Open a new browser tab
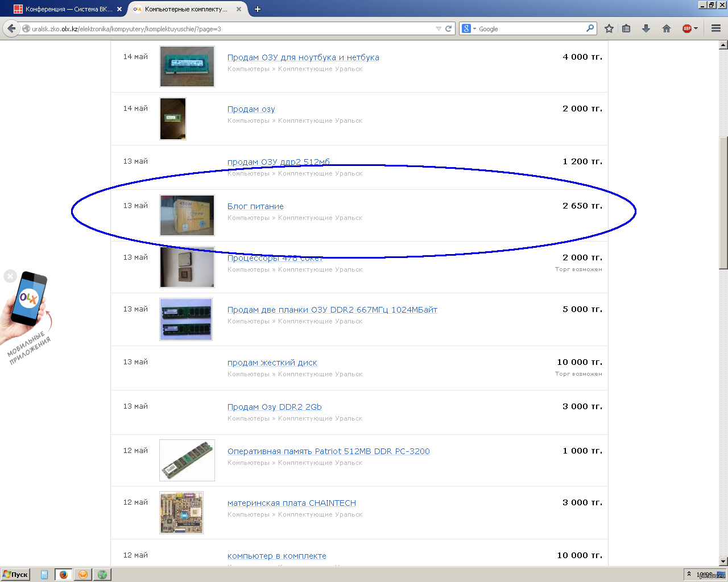This screenshot has height=582, width=728. tap(258, 9)
